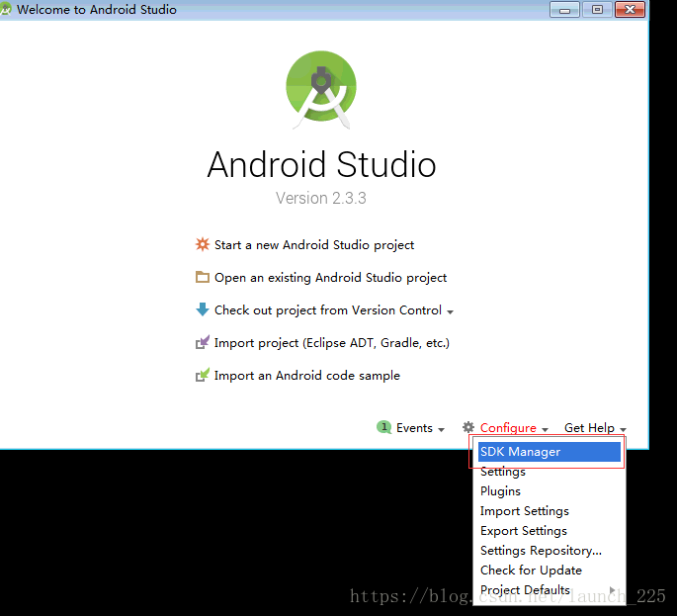The image size is (677, 616).
Task: Click the purple arrow Import project icon
Action: pyautogui.click(x=202, y=342)
